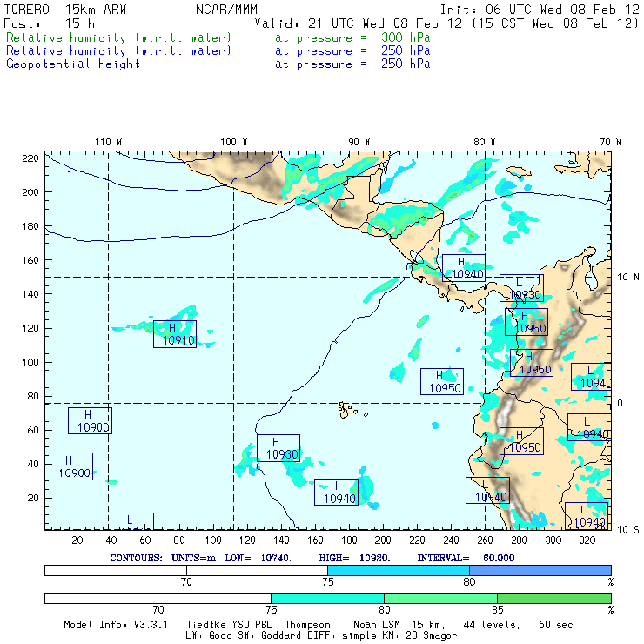Click the Geopotential height legend line
Image resolution: width=644 pixels, height=644 pixels.
coord(218,64)
